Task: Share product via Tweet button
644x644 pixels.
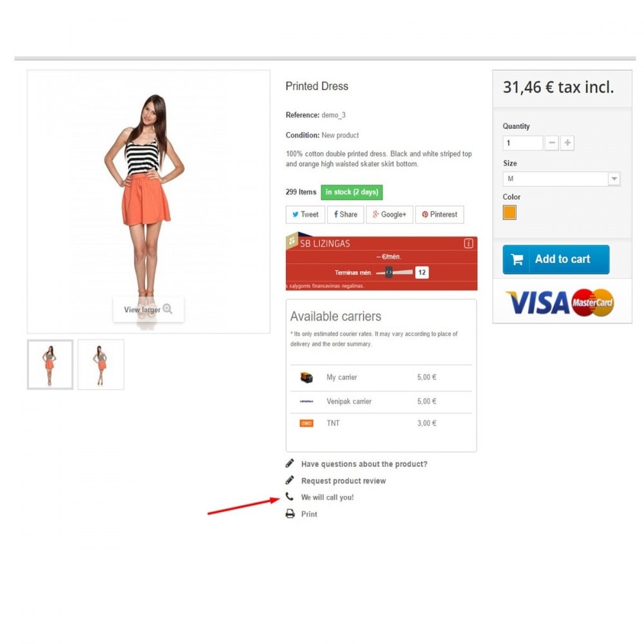Action: [305, 214]
